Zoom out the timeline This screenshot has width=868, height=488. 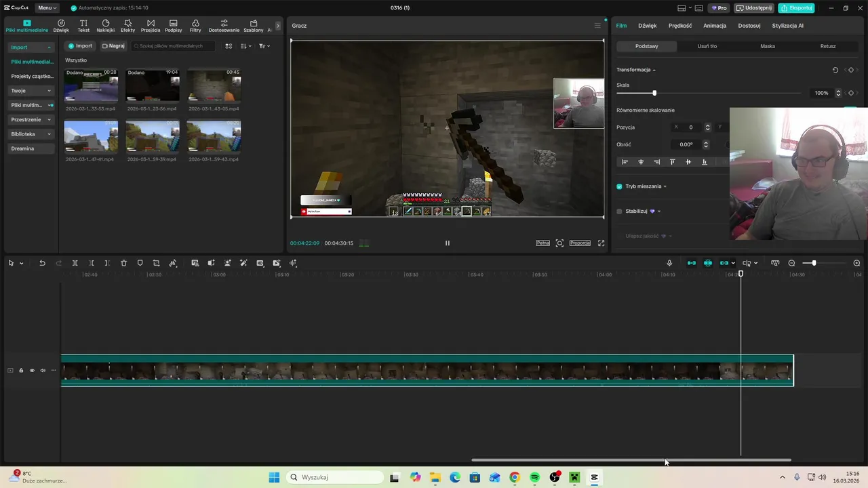[x=791, y=263]
